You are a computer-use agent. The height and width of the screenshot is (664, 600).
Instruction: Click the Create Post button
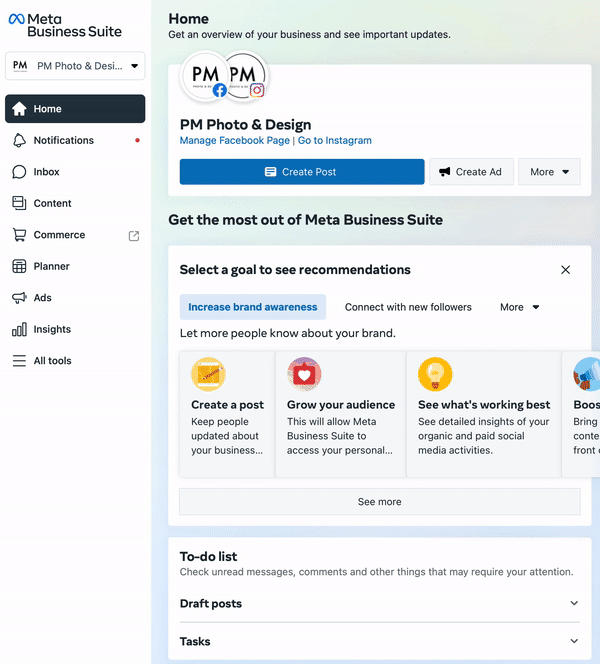point(302,172)
